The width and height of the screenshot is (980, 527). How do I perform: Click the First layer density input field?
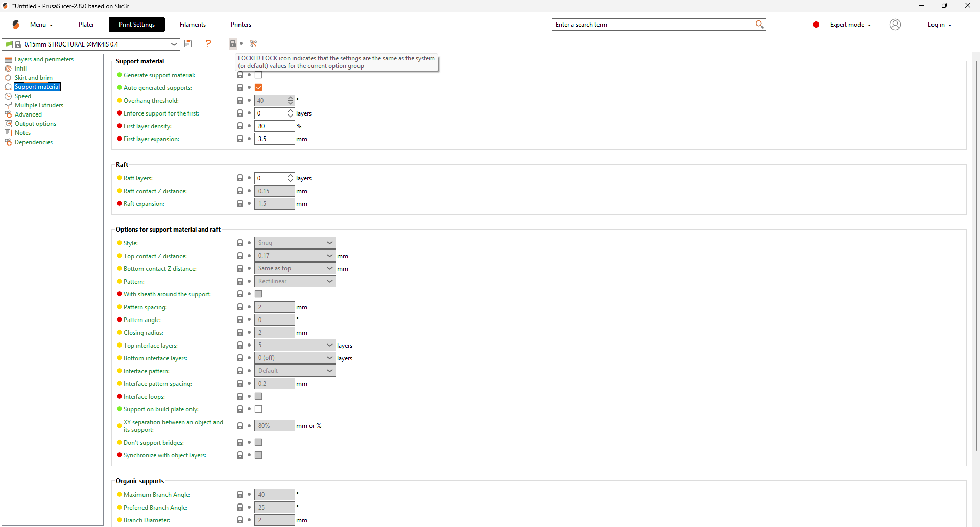[x=274, y=126]
